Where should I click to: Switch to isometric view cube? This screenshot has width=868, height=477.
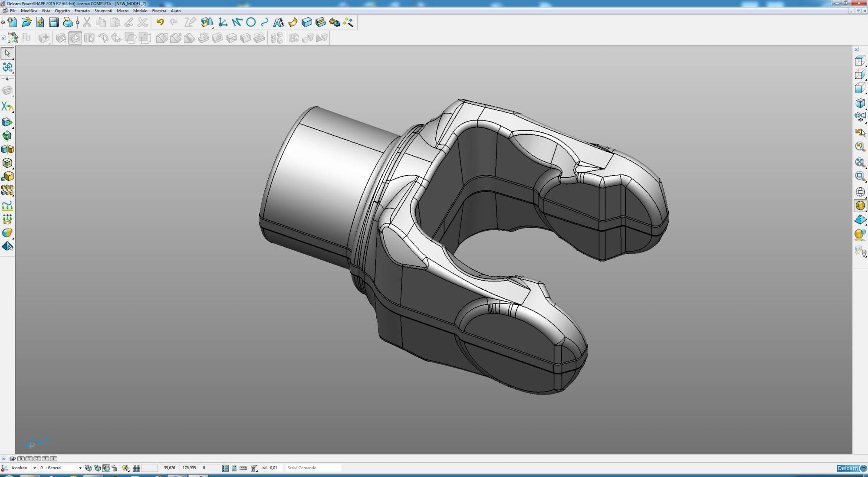tap(860, 103)
